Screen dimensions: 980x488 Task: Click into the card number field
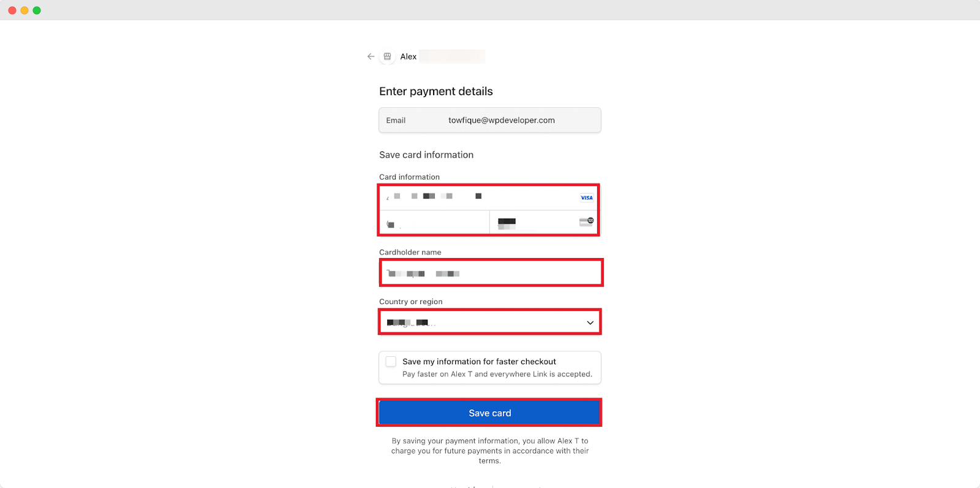[x=478, y=197]
